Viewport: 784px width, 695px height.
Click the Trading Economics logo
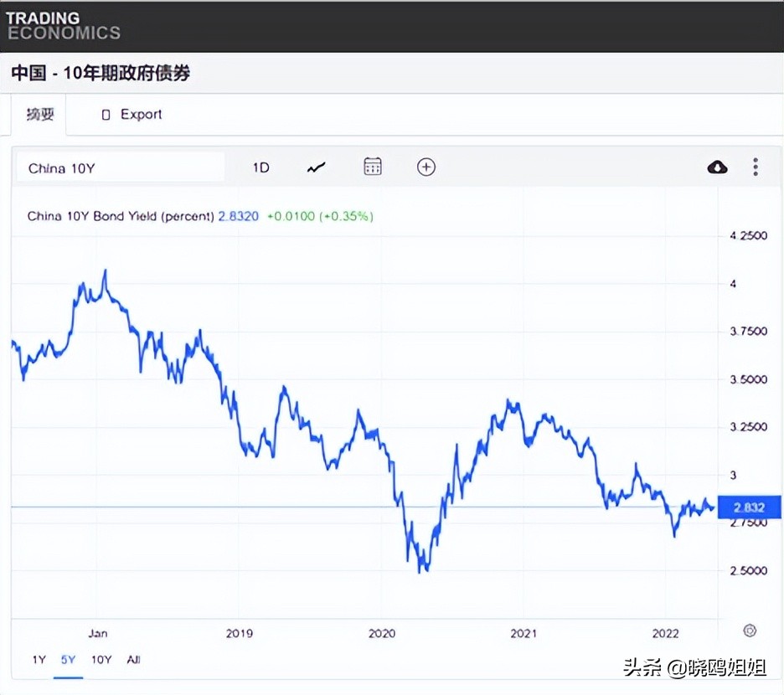[x=64, y=25]
